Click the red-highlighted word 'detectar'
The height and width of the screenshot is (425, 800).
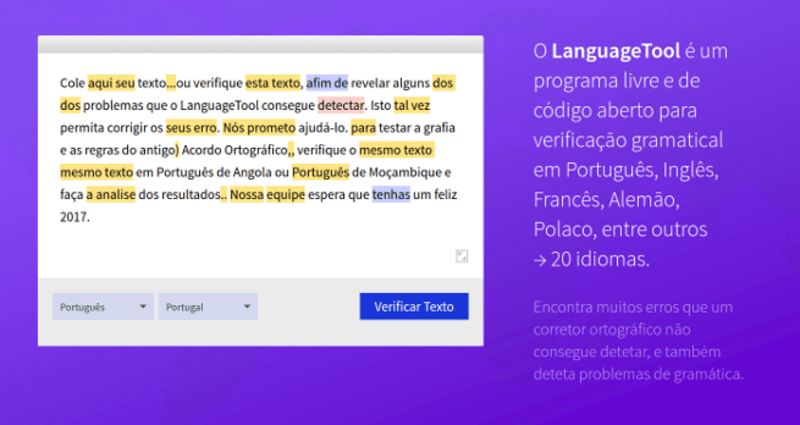341,105
